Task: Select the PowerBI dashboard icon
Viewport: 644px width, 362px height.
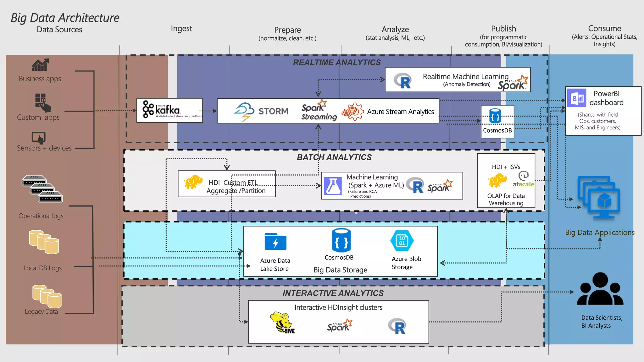Action: click(576, 98)
